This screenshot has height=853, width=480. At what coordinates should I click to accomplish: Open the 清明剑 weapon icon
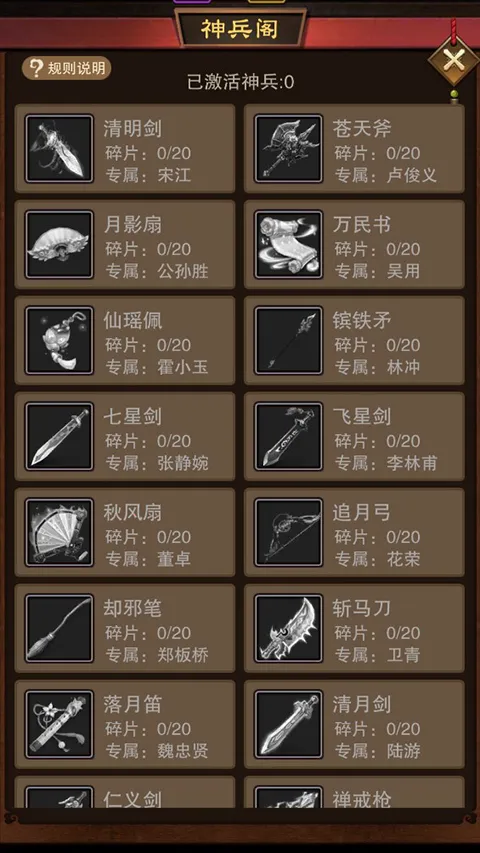click(x=59, y=149)
